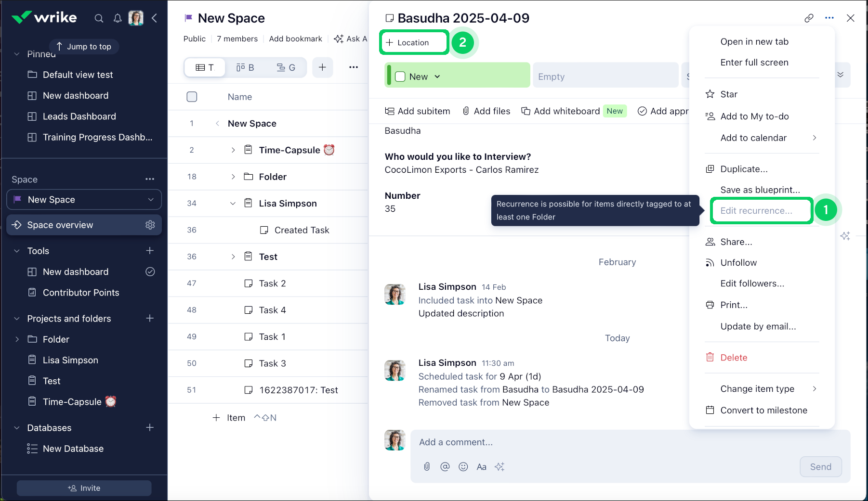Add a new project or folder
Screen dimensions: 868x501
point(150,319)
